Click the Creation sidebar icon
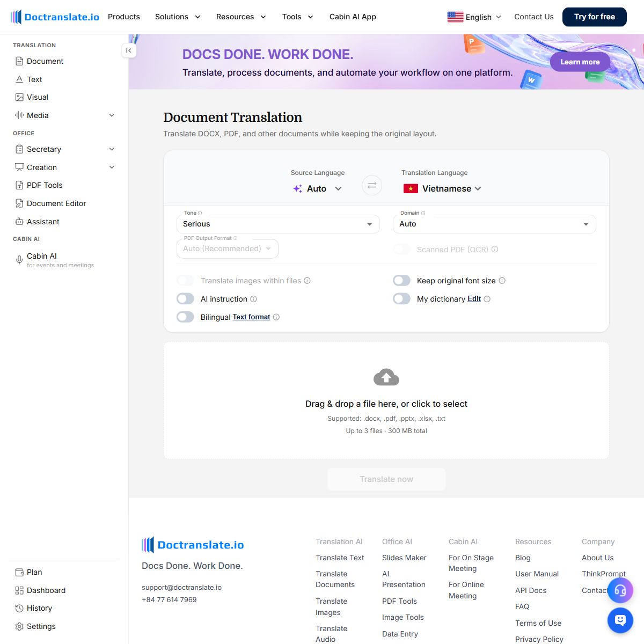Image resolution: width=644 pixels, height=644 pixels. click(x=19, y=167)
